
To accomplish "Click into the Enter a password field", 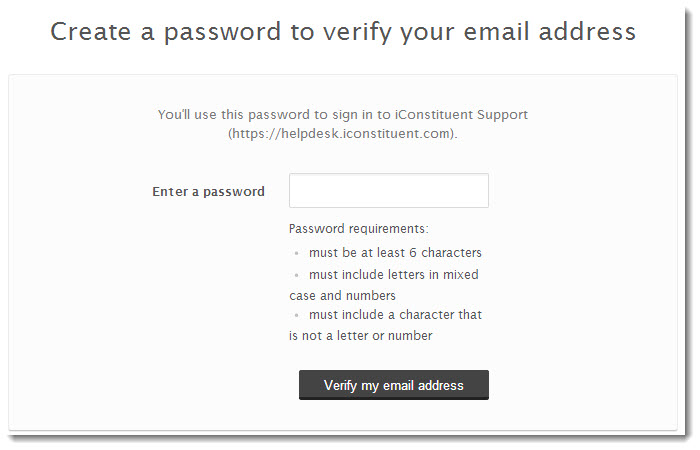I will [x=388, y=191].
